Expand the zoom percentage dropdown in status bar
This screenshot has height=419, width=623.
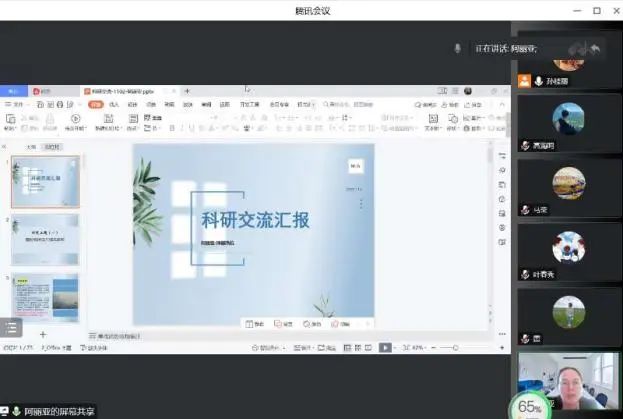pyautogui.click(x=419, y=348)
